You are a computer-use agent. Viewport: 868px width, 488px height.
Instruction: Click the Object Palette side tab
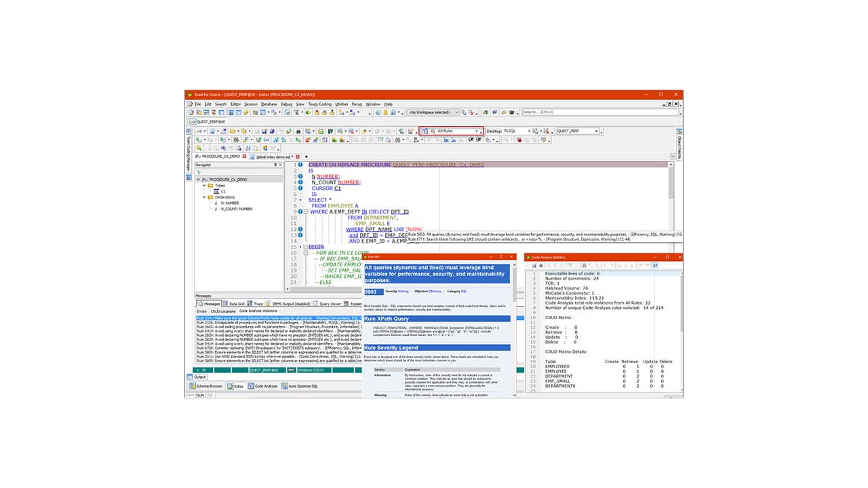point(677,144)
